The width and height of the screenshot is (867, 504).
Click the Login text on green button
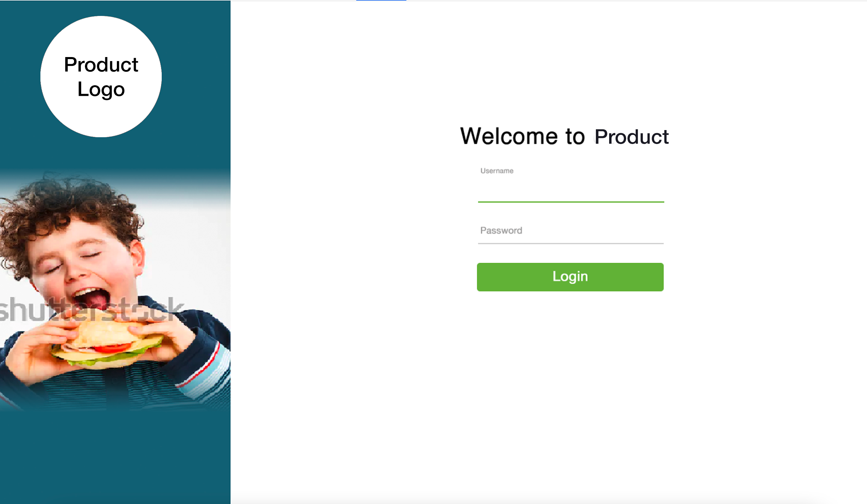click(x=570, y=277)
